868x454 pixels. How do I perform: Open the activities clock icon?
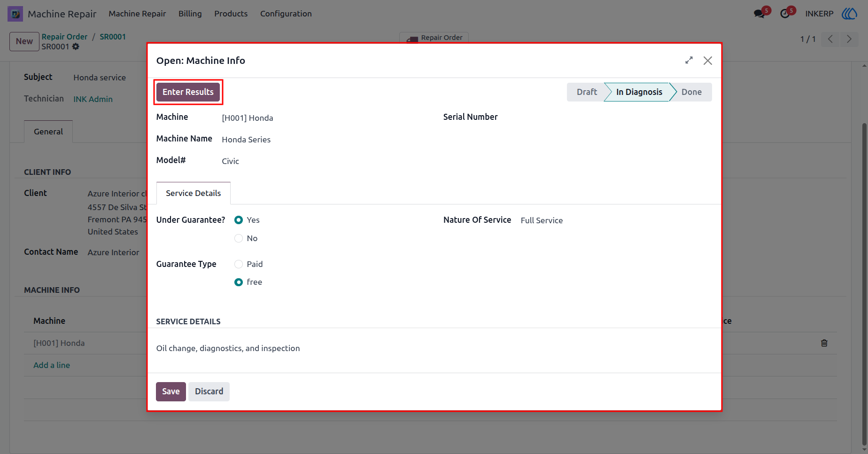[x=785, y=14]
